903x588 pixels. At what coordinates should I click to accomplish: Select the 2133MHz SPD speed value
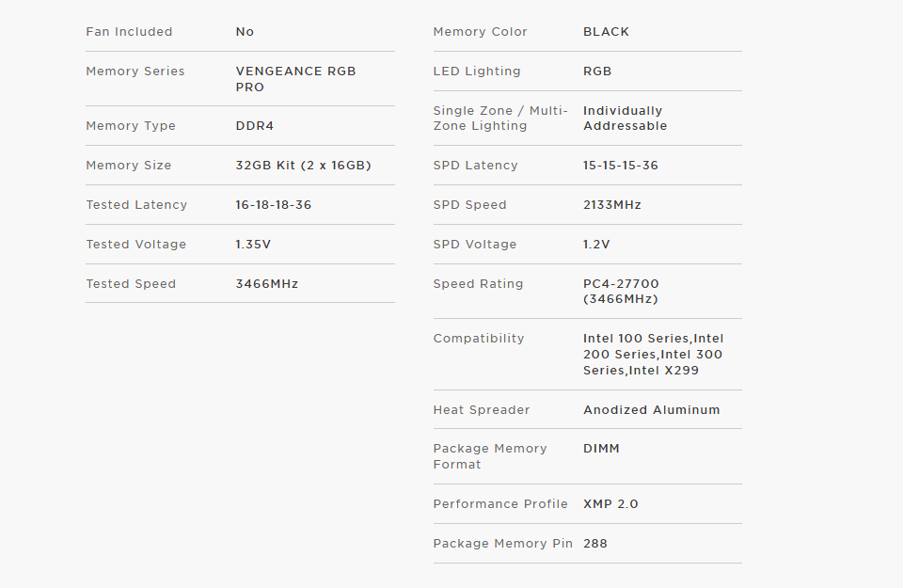point(612,204)
